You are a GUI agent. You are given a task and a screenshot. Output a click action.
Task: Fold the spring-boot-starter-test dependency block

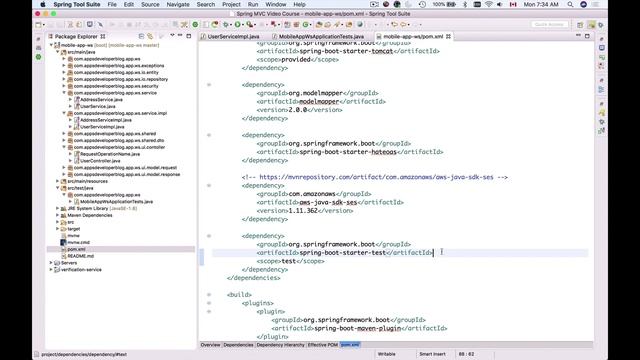209,236
